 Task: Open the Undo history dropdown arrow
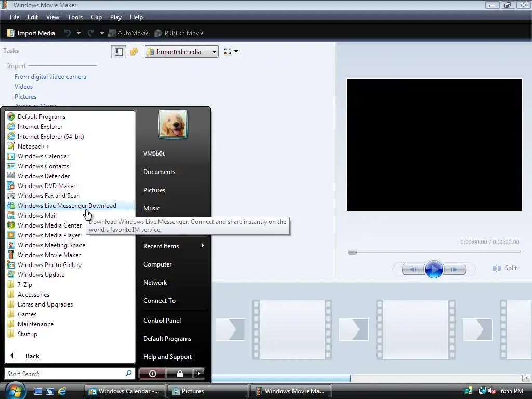pos(79,33)
